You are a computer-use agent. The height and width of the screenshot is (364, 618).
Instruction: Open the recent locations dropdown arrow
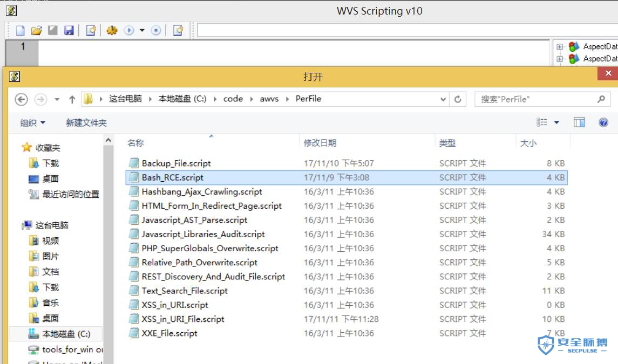pos(57,99)
